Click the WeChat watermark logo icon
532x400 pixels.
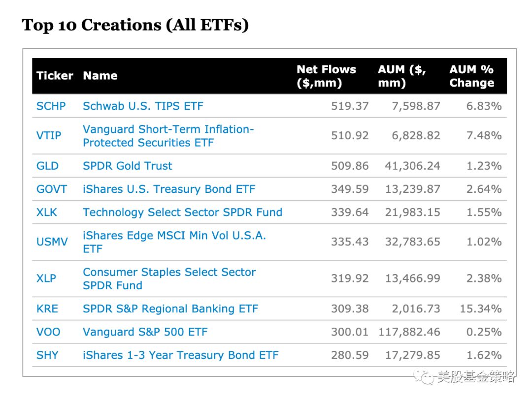pos(424,376)
